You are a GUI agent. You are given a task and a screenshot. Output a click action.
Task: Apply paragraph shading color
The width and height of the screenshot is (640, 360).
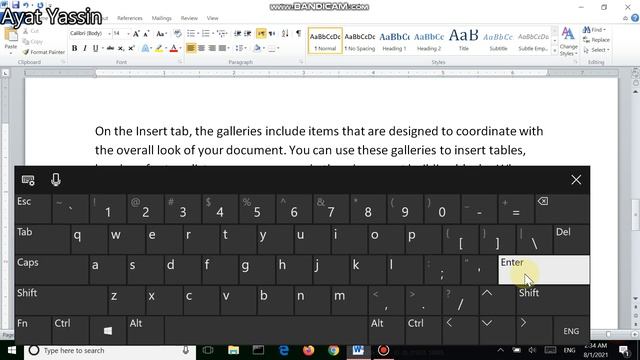(x=257, y=48)
